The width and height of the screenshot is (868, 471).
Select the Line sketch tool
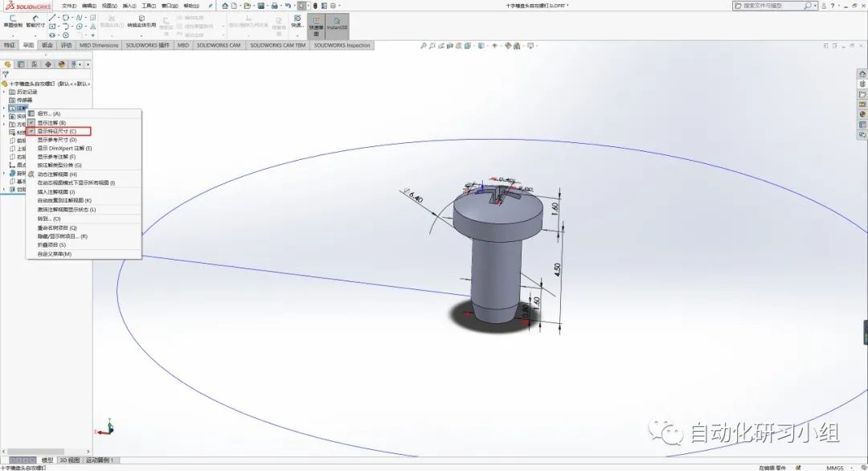pos(52,18)
